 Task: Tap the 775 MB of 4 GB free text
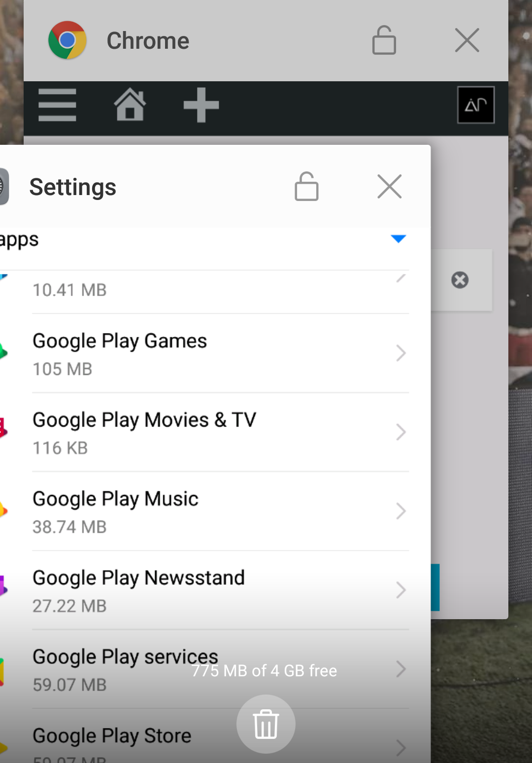coord(265,671)
